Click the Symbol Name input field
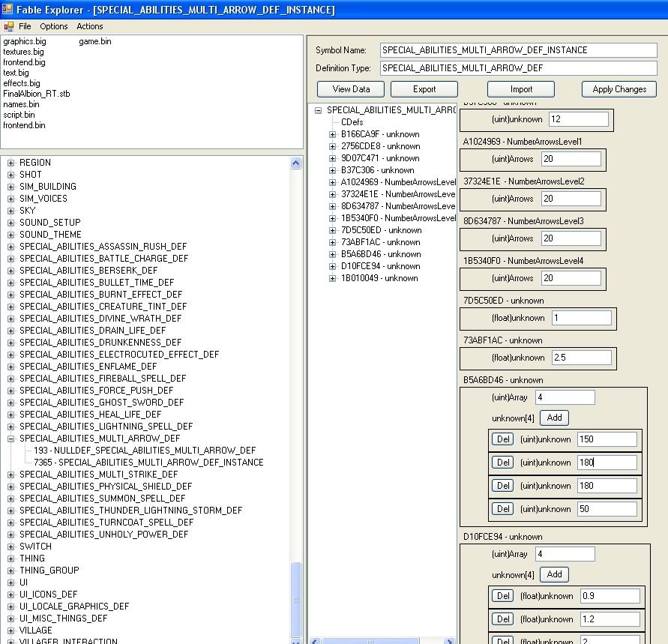Screen dimensions: 668x644 click(519, 50)
